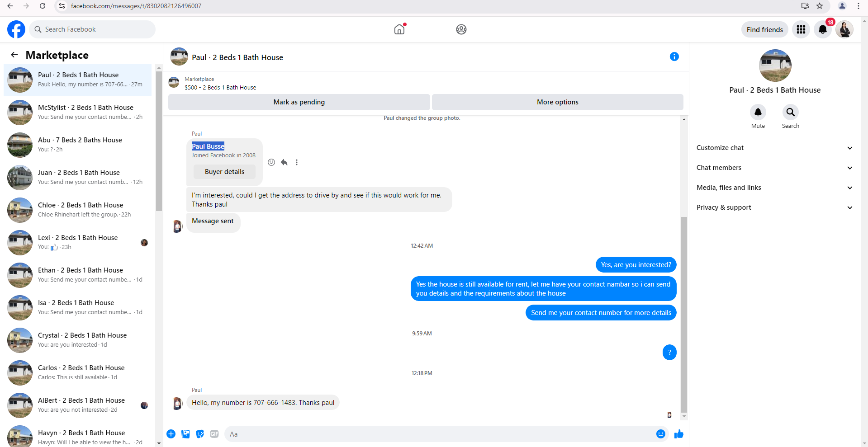Open AlBert · 2 Beds 1 Bath House chat
Image resolution: width=868 pixels, height=447 pixels.
click(x=78, y=405)
